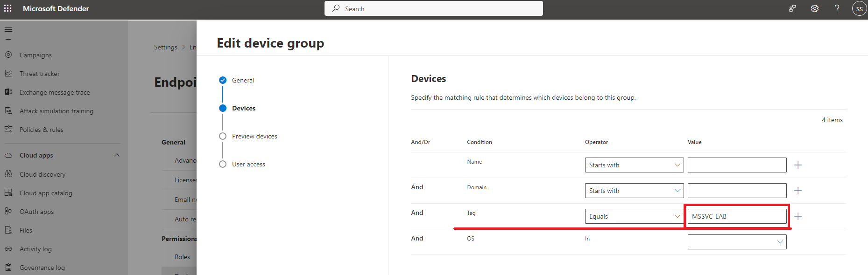The height and width of the screenshot is (275, 868).
Task: Click the Policies & rules sliders icon
Action: click(x=8, y=129)
